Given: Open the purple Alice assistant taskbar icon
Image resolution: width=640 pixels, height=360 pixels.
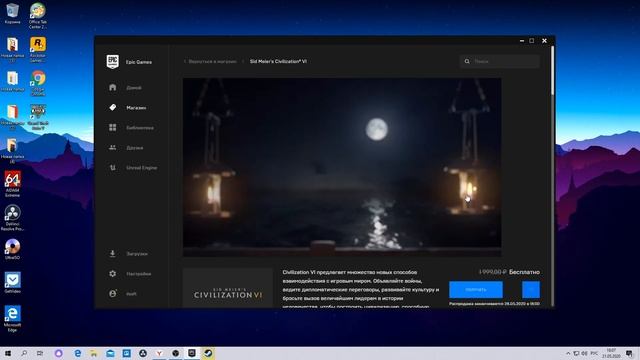Looking at the screenshot, I should pos(58,353).
